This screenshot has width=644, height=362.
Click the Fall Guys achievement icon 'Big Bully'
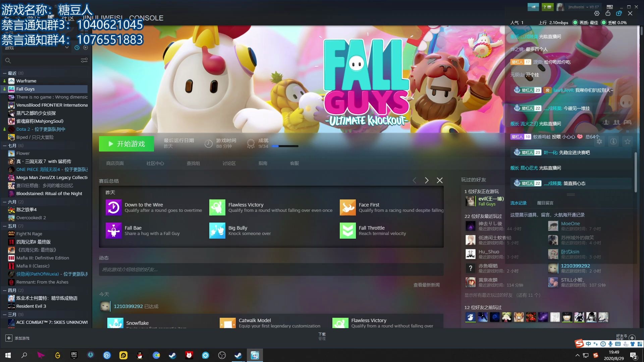[x=217, y=230]
